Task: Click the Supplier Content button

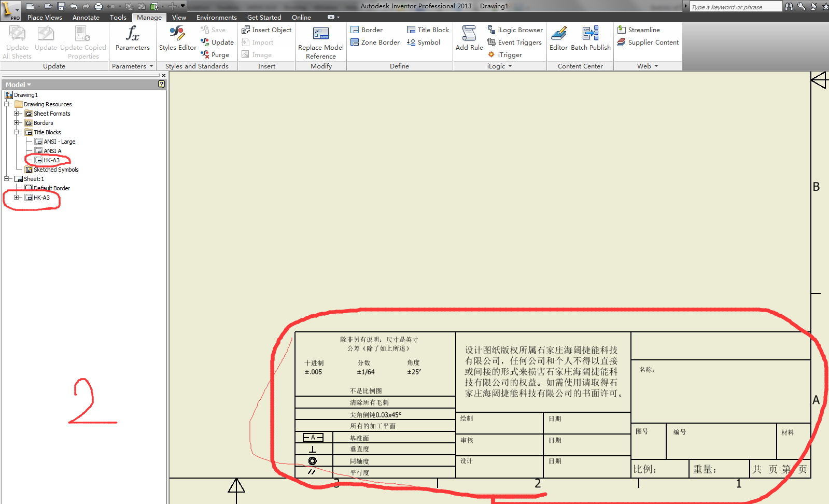Action: [648, 43]
